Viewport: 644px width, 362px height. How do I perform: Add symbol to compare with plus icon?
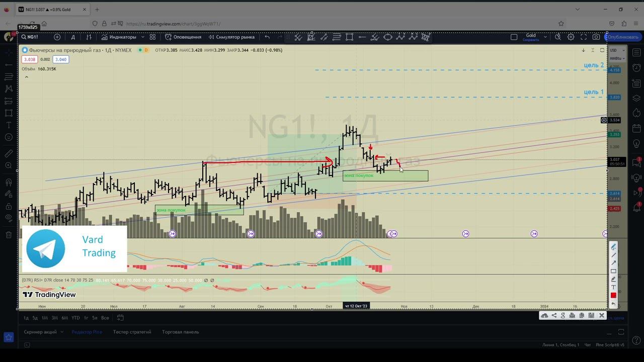(57, 37)
